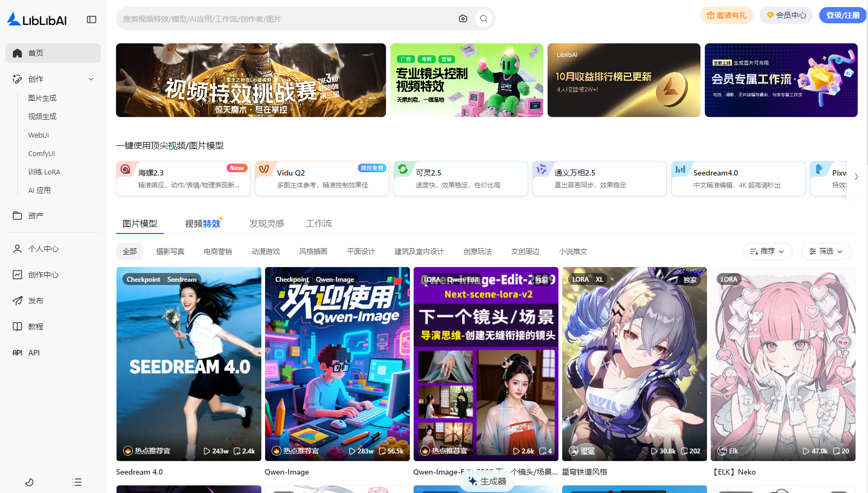Click the magnifier search icon

(483, 18)
